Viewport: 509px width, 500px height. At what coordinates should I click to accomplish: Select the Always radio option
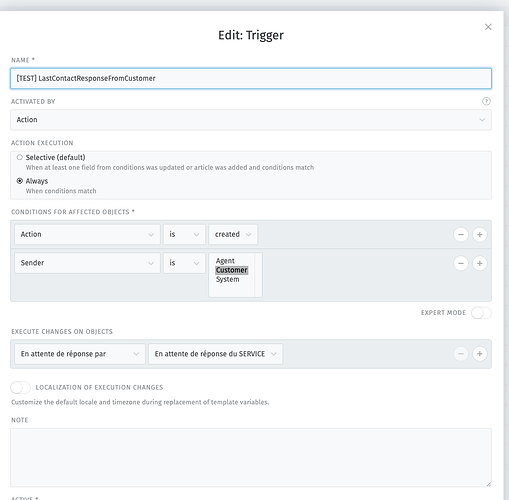(20, 181)
